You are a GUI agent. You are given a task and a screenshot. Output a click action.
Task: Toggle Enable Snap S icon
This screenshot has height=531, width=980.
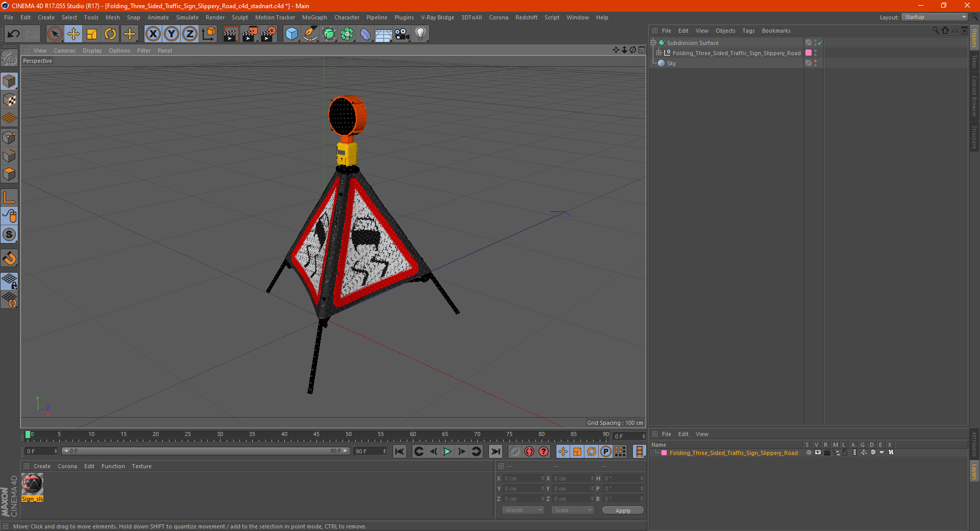click(9, 234)
